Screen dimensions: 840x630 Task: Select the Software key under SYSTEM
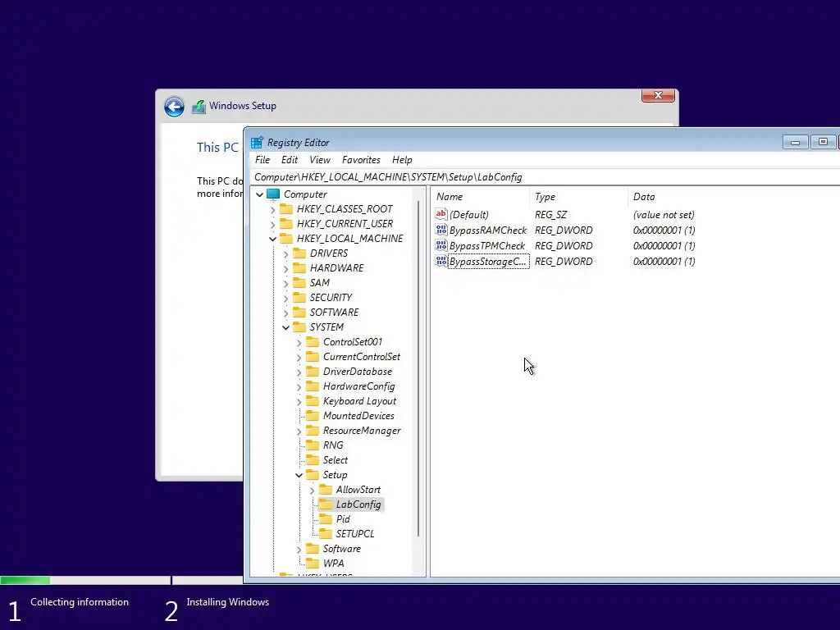pos(342,549)
